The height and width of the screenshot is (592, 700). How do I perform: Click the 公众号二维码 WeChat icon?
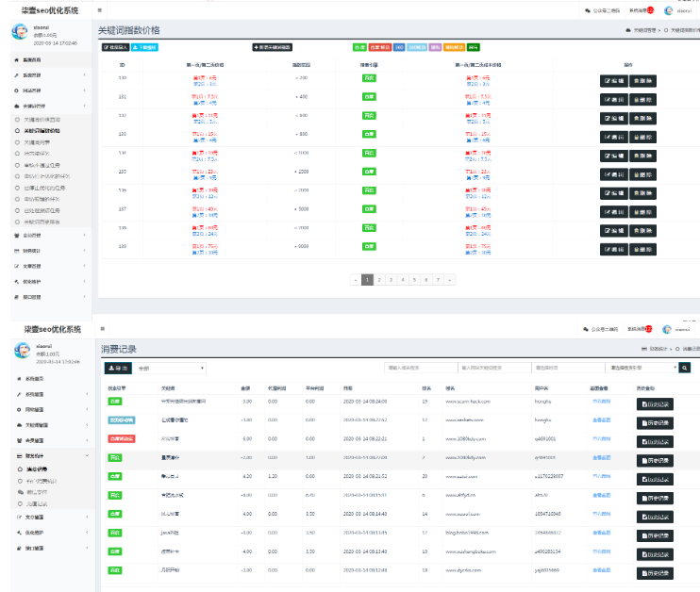tap(588, 10)
